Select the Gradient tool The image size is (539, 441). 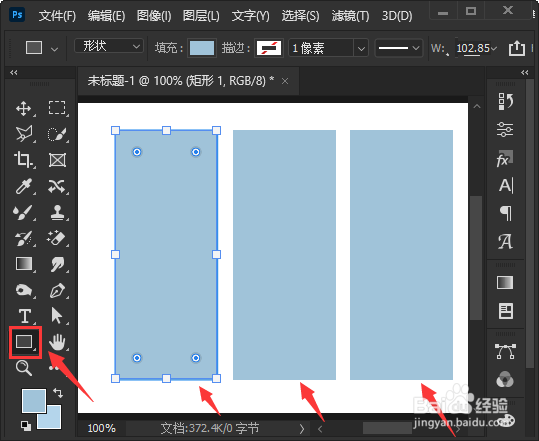[24, 264]
